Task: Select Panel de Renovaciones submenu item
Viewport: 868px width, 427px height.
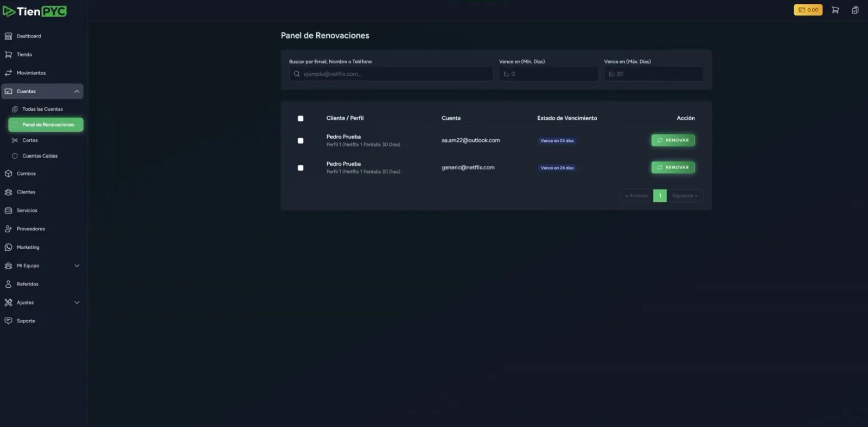Action: click(46, 125)
